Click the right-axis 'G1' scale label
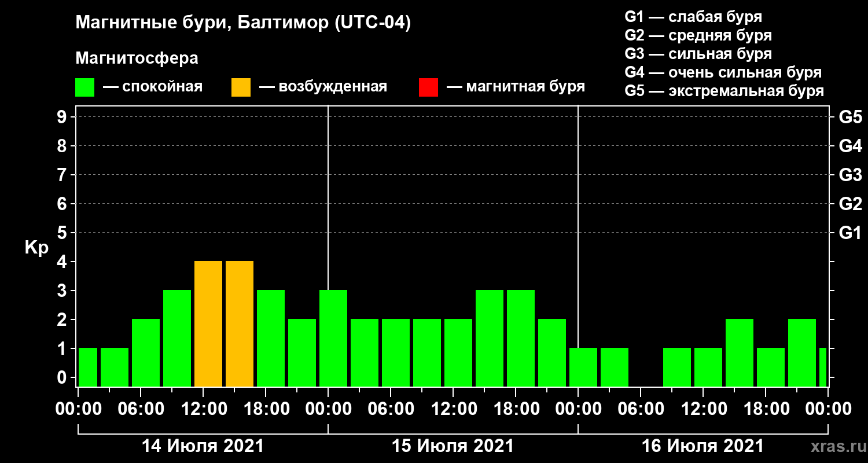 click(x=850, y=233)
